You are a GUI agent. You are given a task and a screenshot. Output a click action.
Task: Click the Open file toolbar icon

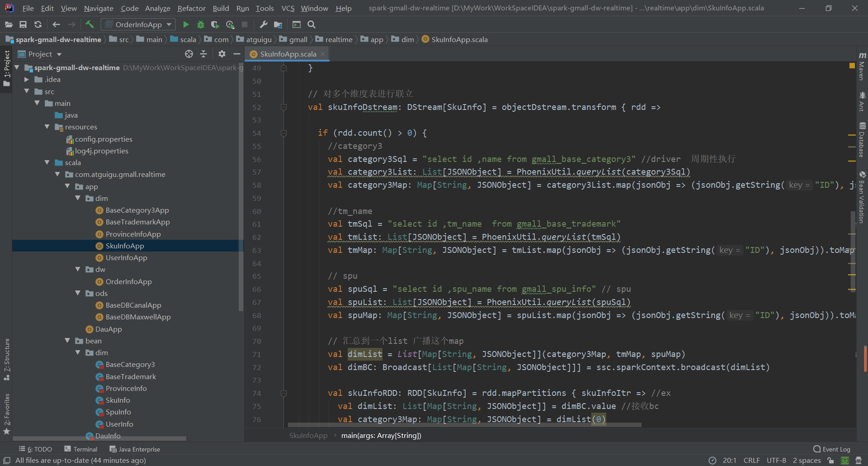(x=9, y=24)
